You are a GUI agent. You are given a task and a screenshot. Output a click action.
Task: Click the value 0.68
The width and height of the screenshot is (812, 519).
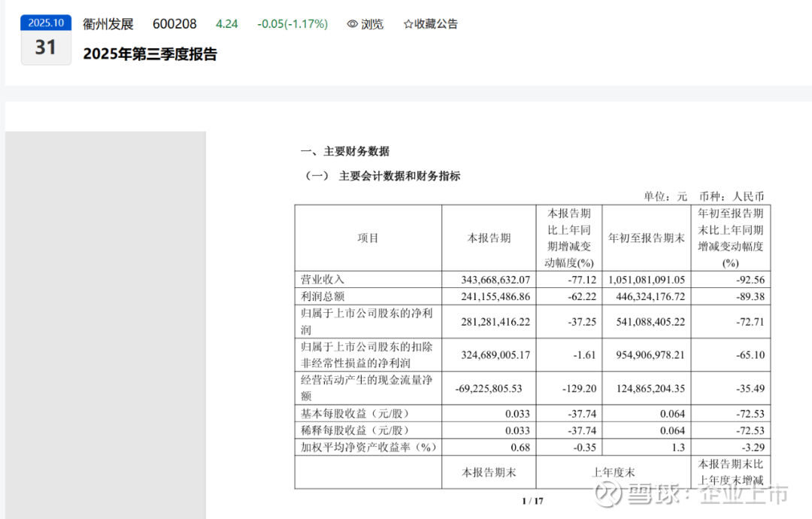click(x=520, y=448)
